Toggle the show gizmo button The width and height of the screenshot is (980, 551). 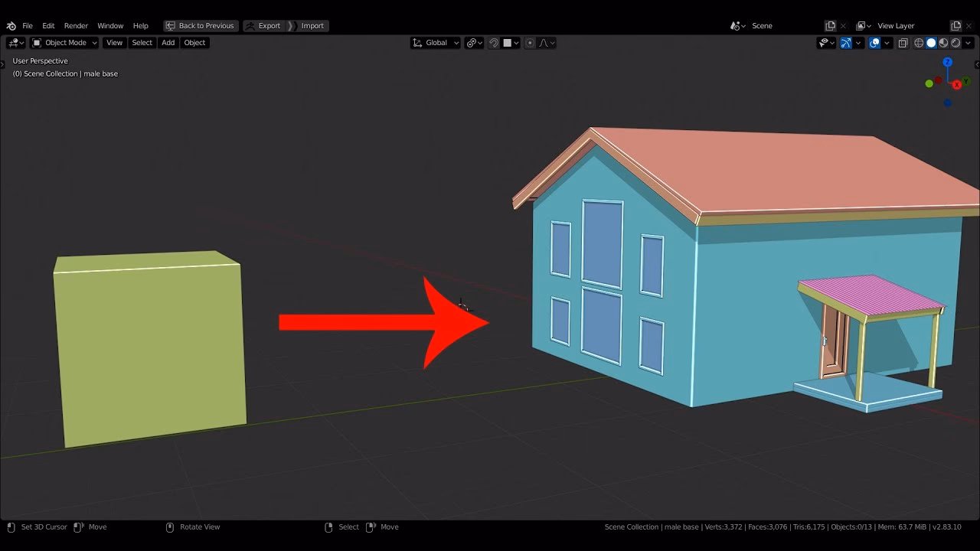pos(846,43)
